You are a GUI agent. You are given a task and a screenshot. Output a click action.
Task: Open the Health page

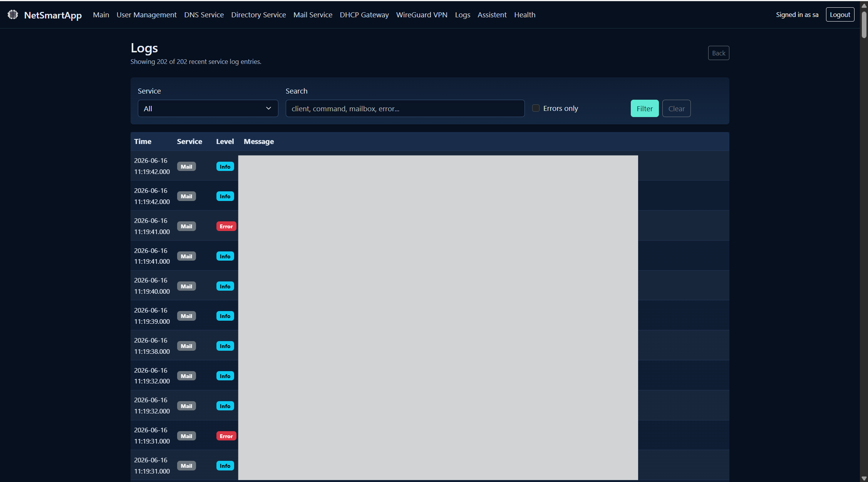(x=524, y=15)
